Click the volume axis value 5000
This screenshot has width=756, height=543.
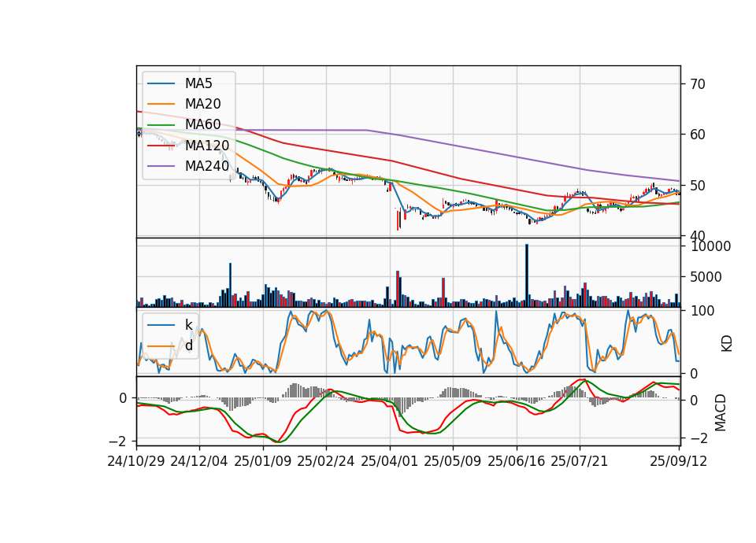(x=706, y=277)
